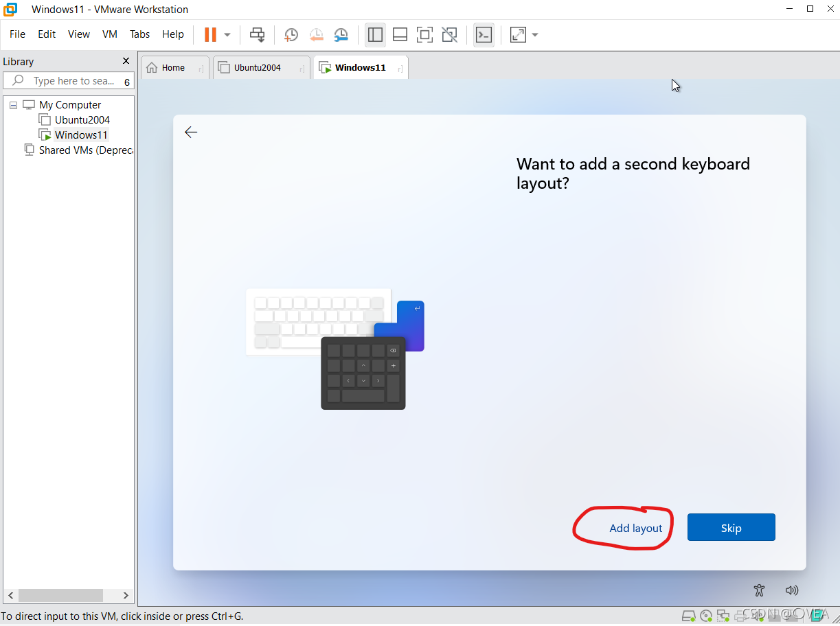
Task: Select Ubuntu2004 in the library tree
Action: tap(82, 120)
